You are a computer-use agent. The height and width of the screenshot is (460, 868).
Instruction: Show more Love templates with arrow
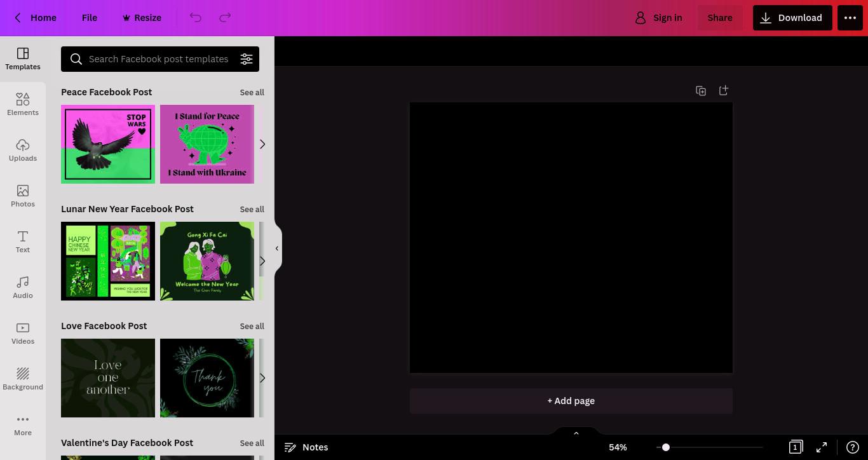(x=262, y=378)
